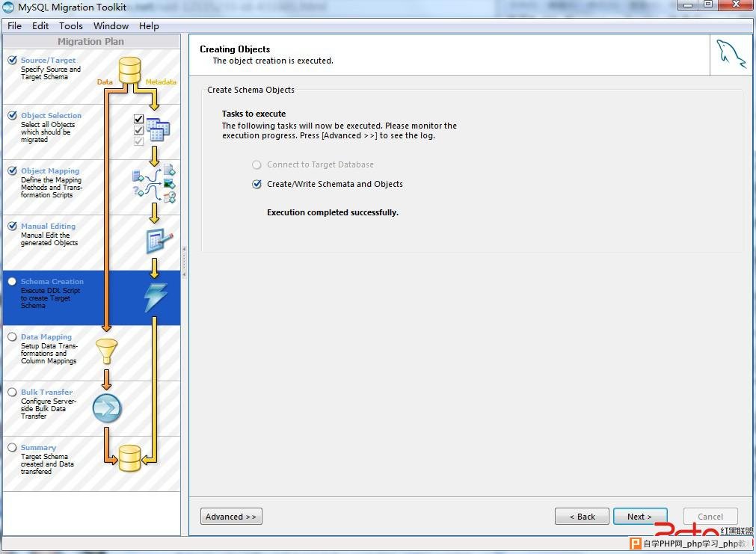756x554 pixels.
Task: Click 'Execution completed successfully.' status text
Action: [x=333, y=212]
